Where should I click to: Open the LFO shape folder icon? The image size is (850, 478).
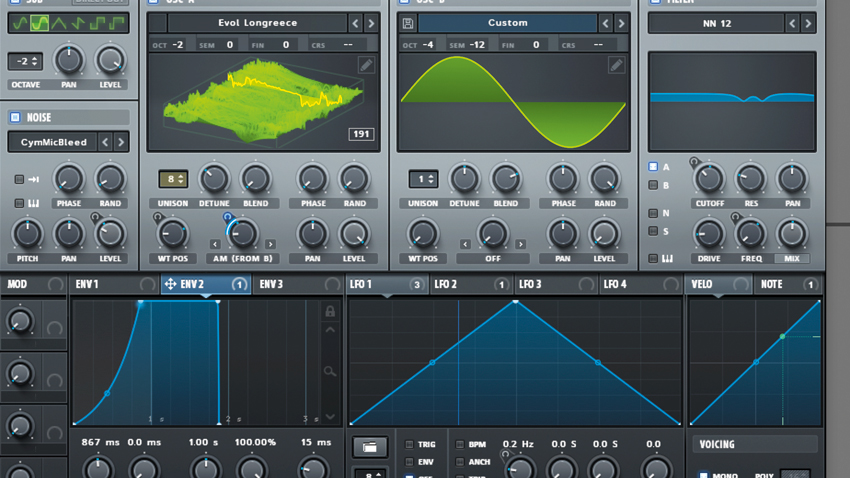(x=370, y=447)
